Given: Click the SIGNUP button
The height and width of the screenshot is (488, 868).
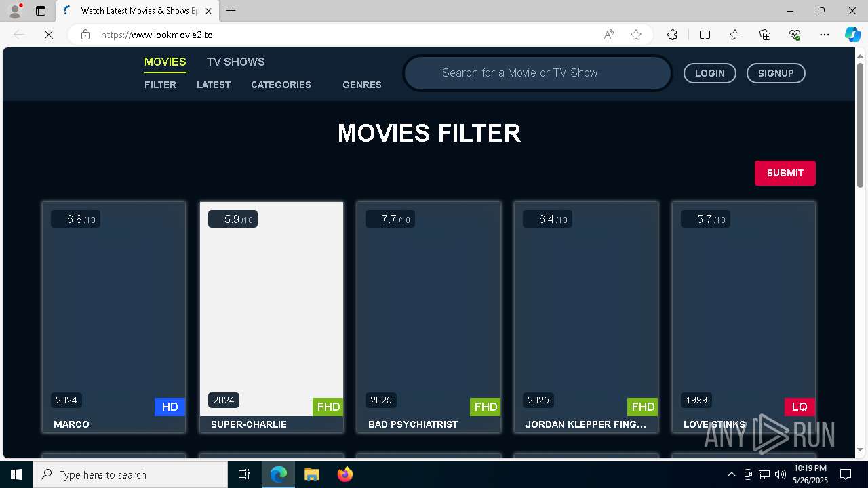Looking at the screenshot, I should coord(776,73).
